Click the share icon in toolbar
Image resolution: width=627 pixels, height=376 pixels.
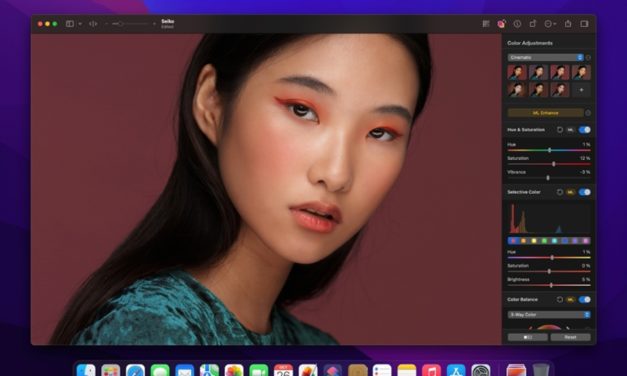[568, 24]
